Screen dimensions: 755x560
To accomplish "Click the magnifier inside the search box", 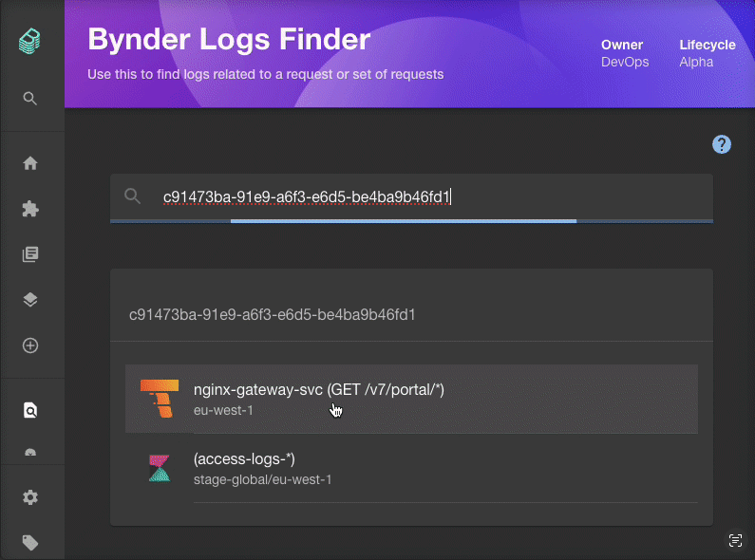I will pyautogui.click(x=133, y=196).
